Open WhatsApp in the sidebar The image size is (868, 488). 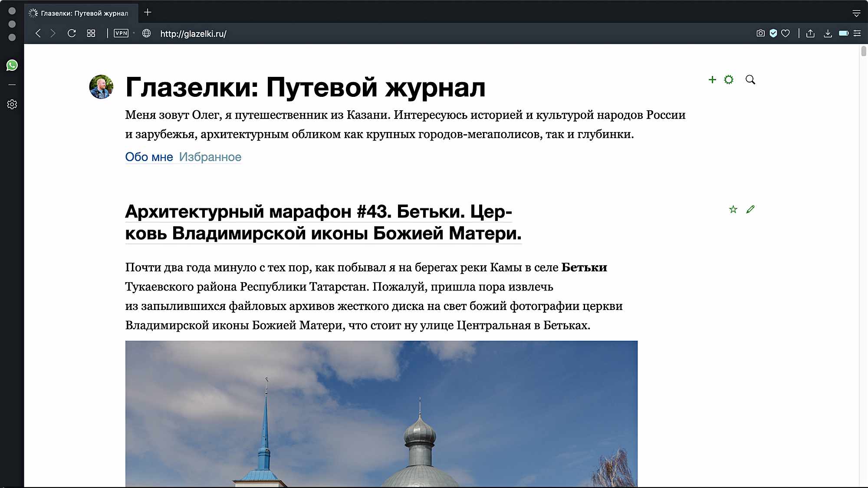(x=12, y=65)
